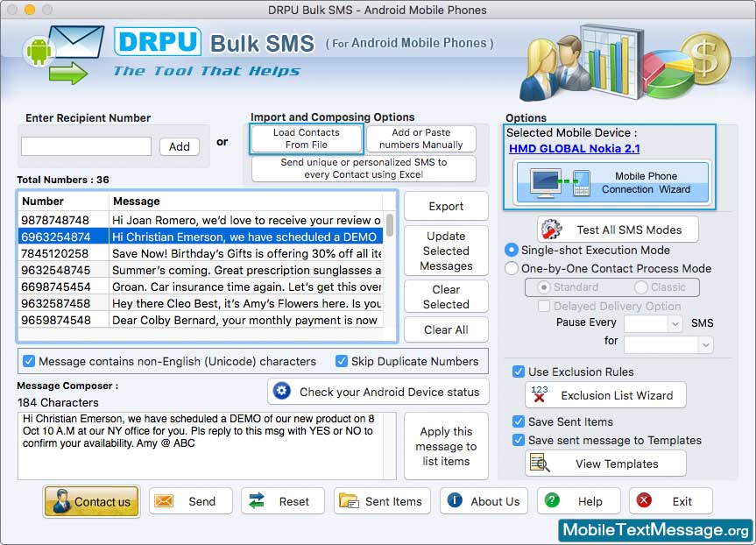This screenshot has width=756, height=545.
Task: Select the row with number 9632587458
Action: (201, 303)
